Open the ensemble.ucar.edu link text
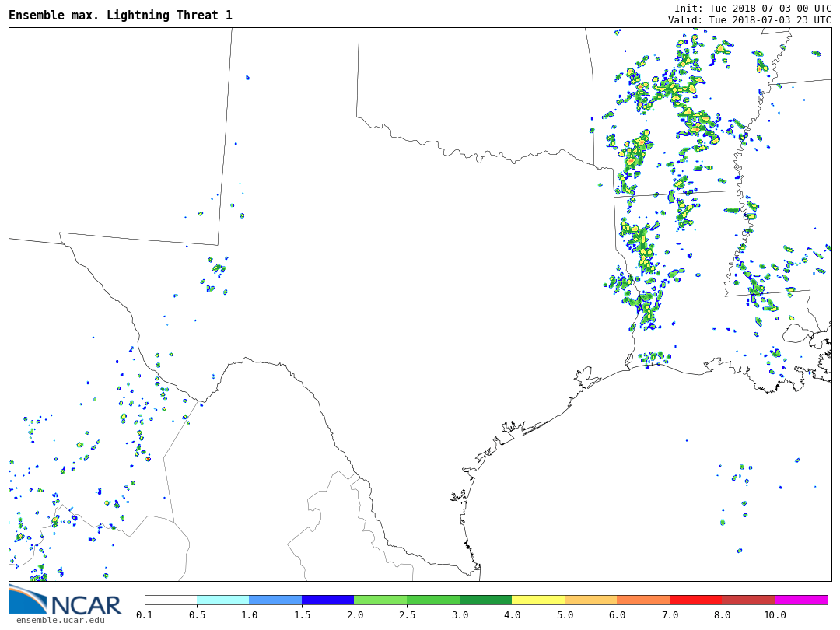Image resolution: width=840 pixels, height=630 pixels. 60,620
